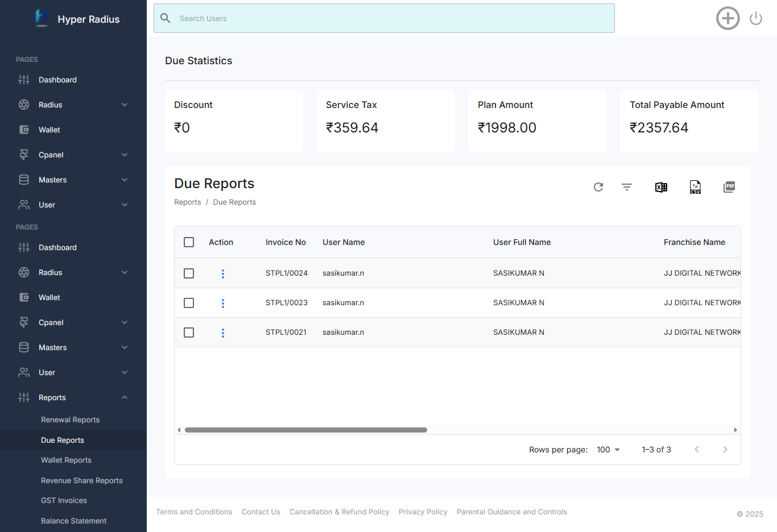Open Cancellation & Refund Policy link
The width and height of the screenshot is (777, 532).
click(x=339, y=512)
